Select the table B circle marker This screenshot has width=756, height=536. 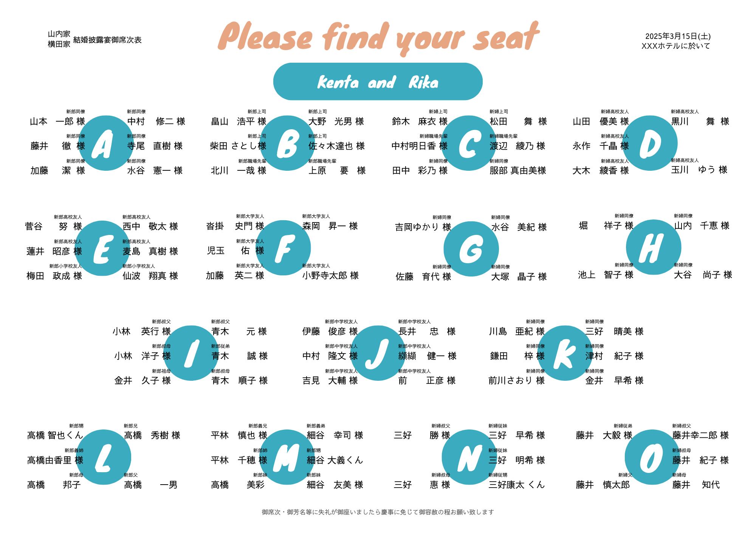287,143
